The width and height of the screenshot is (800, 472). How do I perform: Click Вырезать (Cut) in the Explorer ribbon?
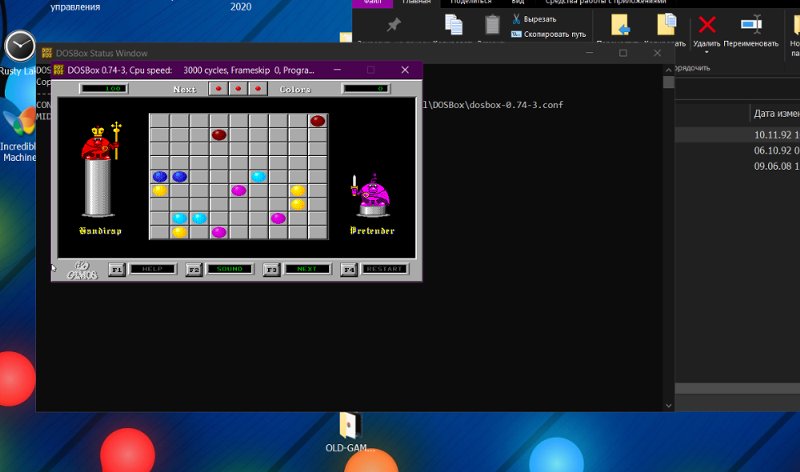pos(534,19)
